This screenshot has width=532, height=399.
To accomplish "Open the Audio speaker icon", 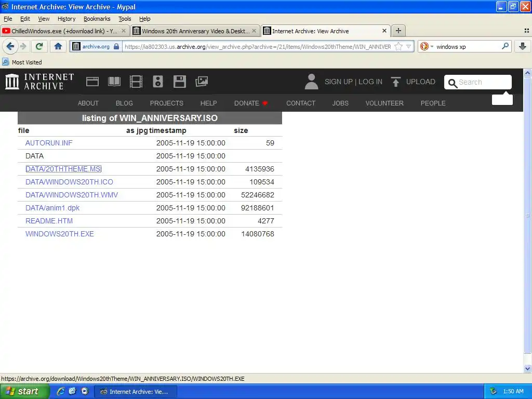I will [158, 82].
